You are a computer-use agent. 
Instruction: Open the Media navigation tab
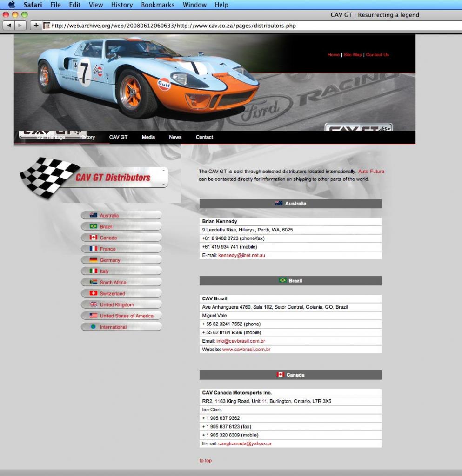[148, 137]
